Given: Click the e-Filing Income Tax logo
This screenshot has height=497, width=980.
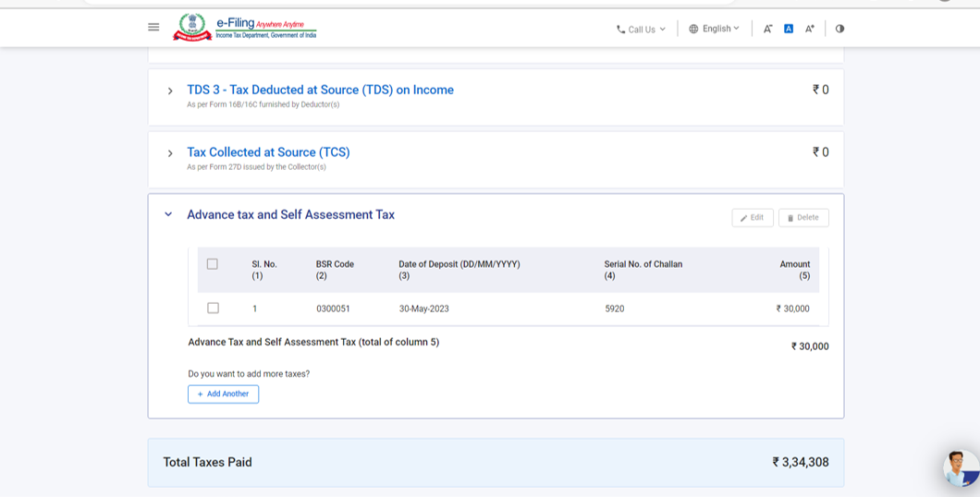Looking at the screenshot, I should click(x=245, y=28).
